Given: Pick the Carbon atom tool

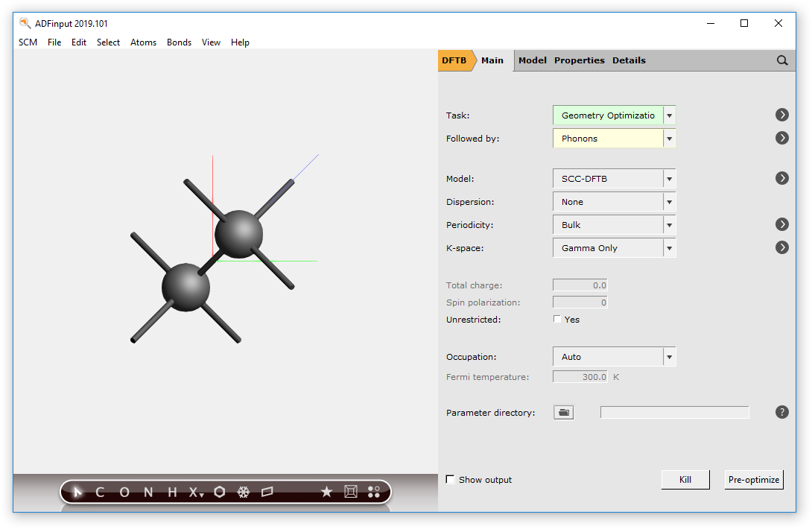Looking at the screenshot, I should pos(100,492).
